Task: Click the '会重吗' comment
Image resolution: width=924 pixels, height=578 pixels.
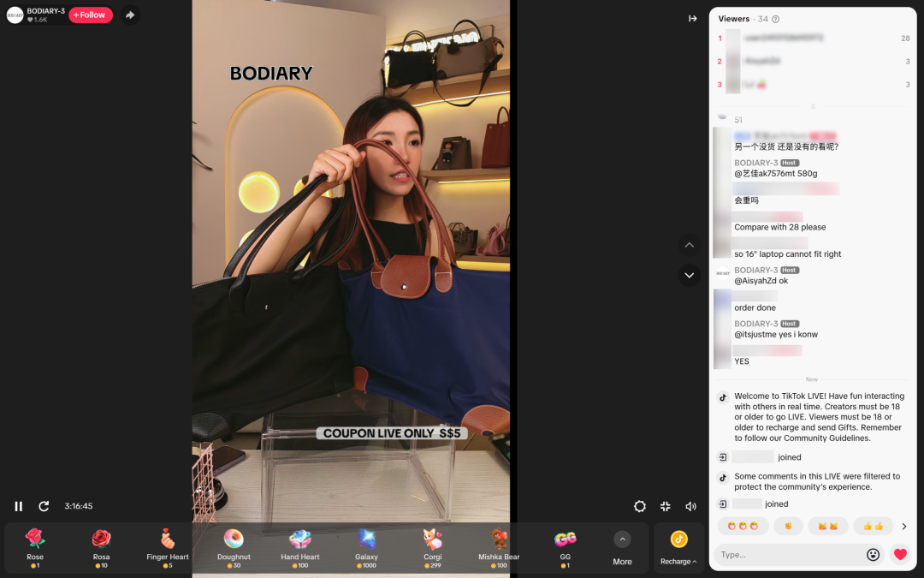Action: 746,200
